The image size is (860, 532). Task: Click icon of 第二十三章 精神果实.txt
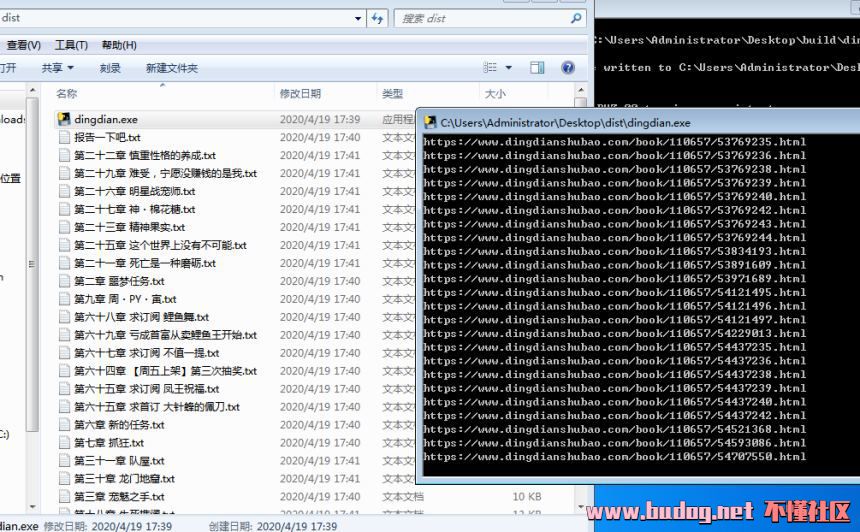[64, 227]
